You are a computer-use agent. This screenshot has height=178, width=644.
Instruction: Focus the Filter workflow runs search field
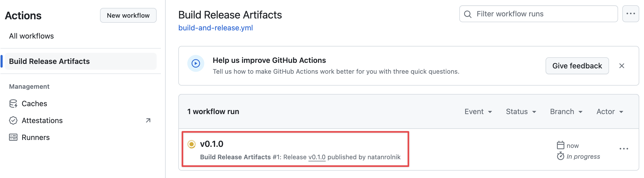point(542,14)
